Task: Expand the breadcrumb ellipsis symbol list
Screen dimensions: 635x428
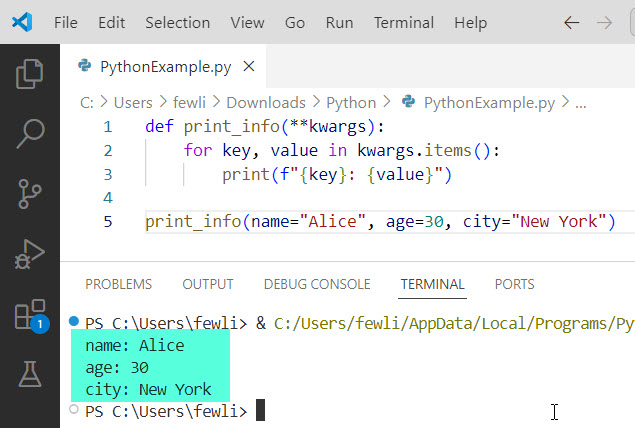Action: pyautogui.click(x=581, y=104)
